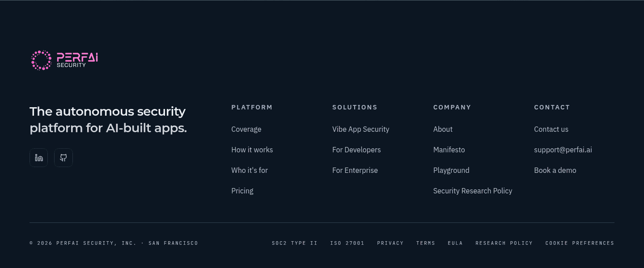Image resolution: width=644 pixels, height=268 pixels.
Task: Open EULA link in bottom bar
Action: tap(455, 243)
